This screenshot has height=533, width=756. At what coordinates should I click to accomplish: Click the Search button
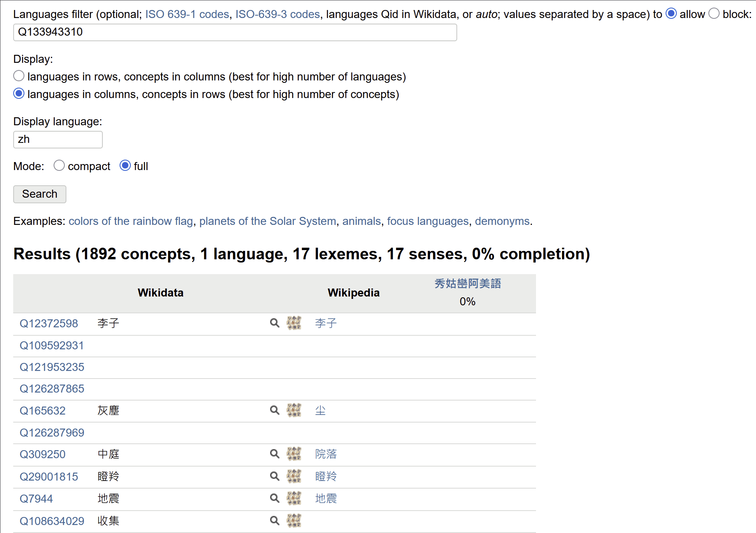pyautogui.click(x=40, y=194)
